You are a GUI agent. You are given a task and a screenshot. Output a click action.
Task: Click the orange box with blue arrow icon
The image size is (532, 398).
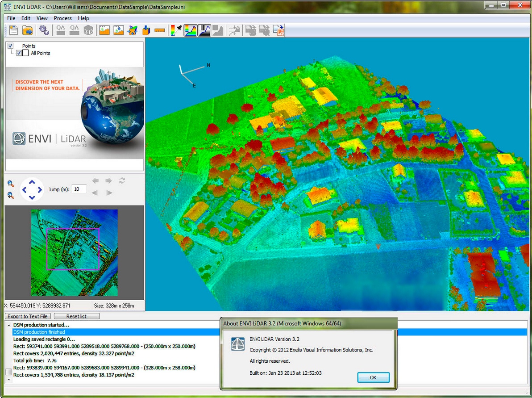[x=146, y=30]
